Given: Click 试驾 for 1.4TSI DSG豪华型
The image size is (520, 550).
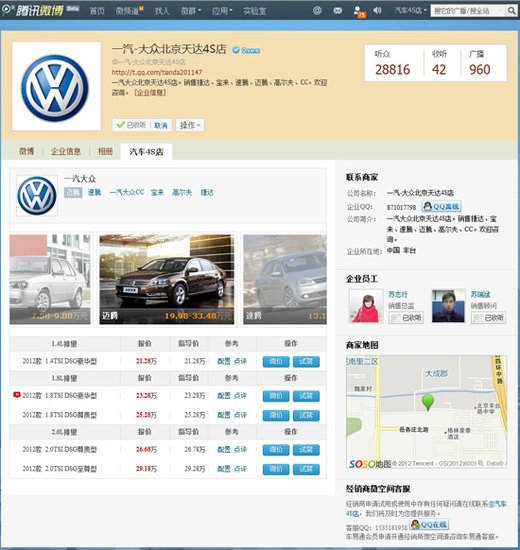Looking at the screenshot, I should [x=306, y=361].
